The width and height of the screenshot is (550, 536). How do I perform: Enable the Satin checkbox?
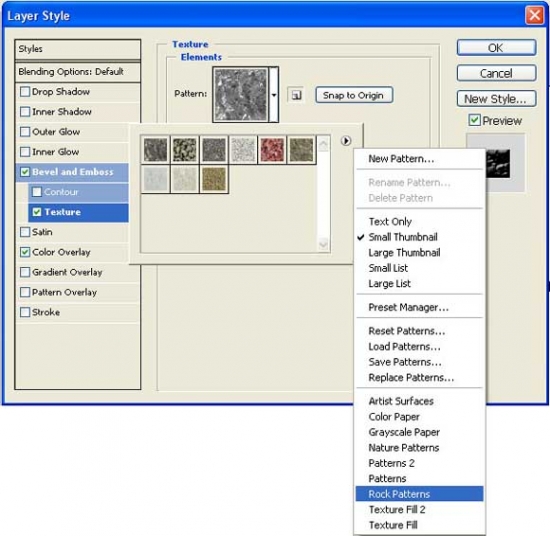pyautogui.click(x=25, y=232)
